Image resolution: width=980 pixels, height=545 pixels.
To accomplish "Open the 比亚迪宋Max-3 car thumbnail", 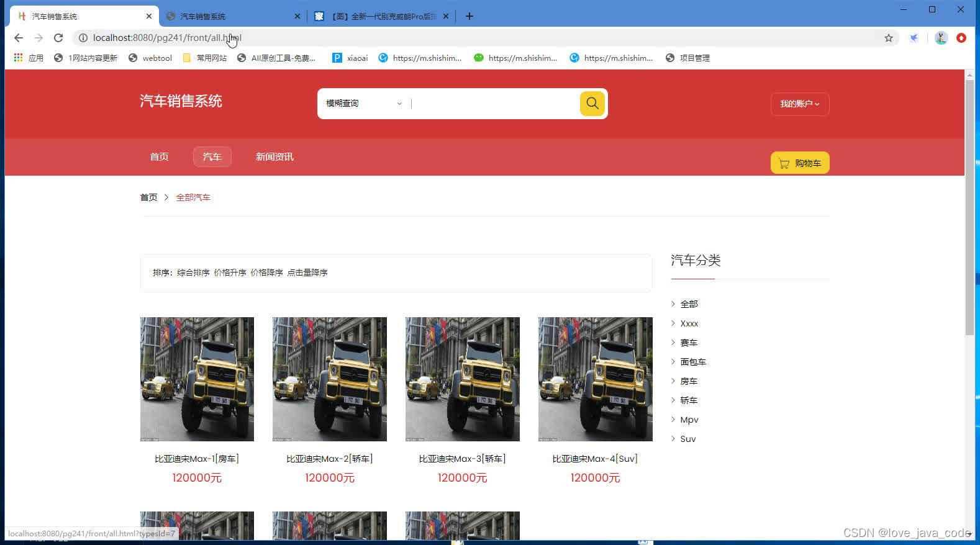I will tap(463, 379).
